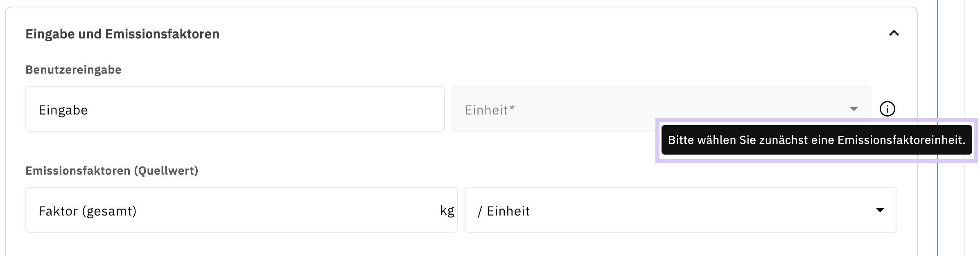Screen dimensions: 980x256
Task: Focus the Faktor (gesamt) input field
Action: click(229, 210)
